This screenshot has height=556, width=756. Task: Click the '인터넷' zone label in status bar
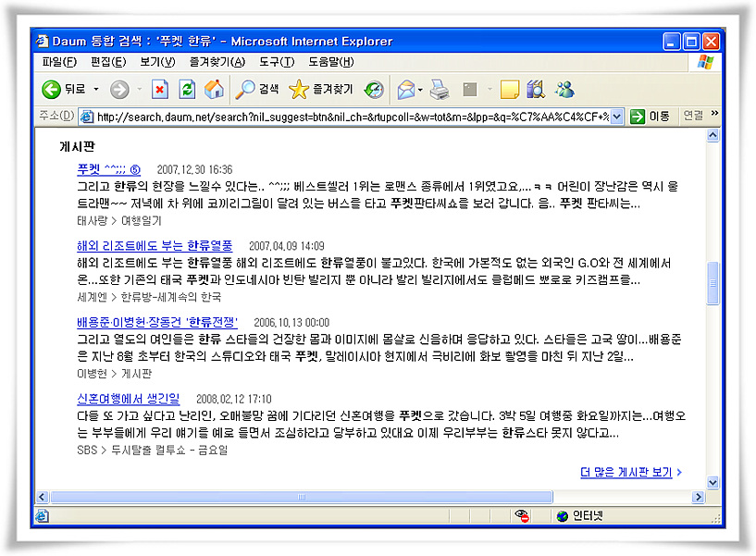[588, 516]
